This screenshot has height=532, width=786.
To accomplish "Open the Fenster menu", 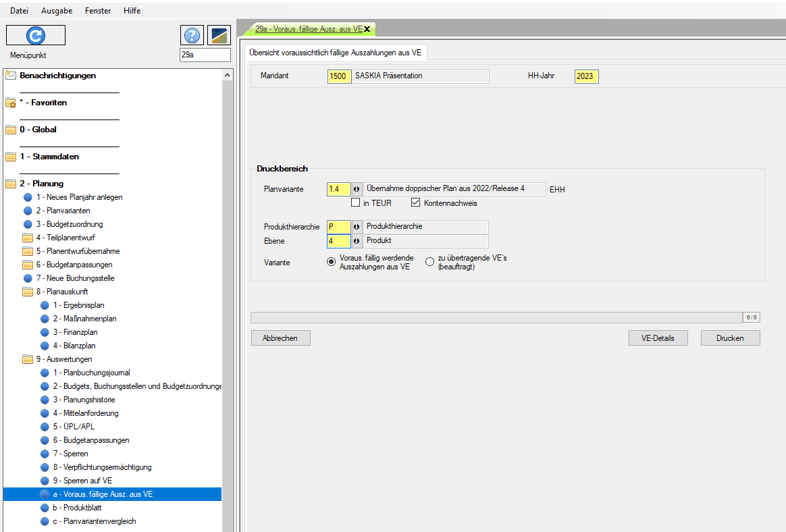I will [99, 11].
